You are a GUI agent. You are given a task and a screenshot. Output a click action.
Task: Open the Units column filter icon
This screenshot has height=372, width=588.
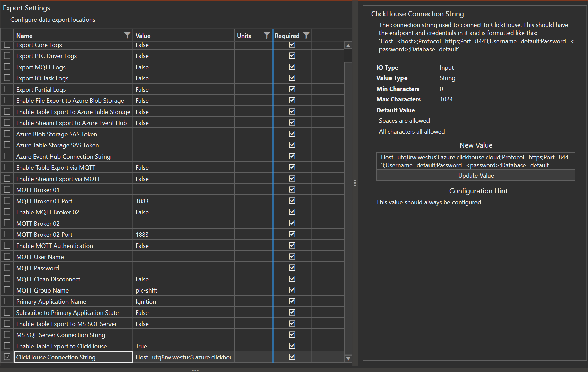267,36
